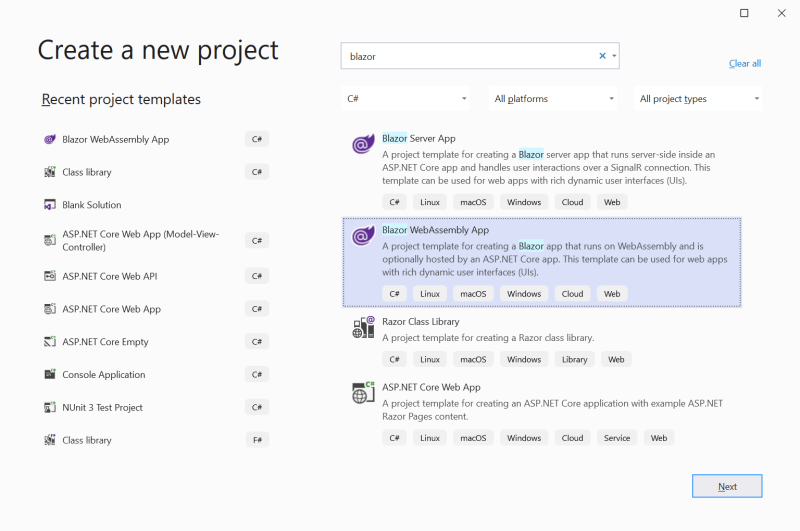Open the C# language filter dropdown
The image size is (800, 531).
pyautogui.click(x=406, y=98)
